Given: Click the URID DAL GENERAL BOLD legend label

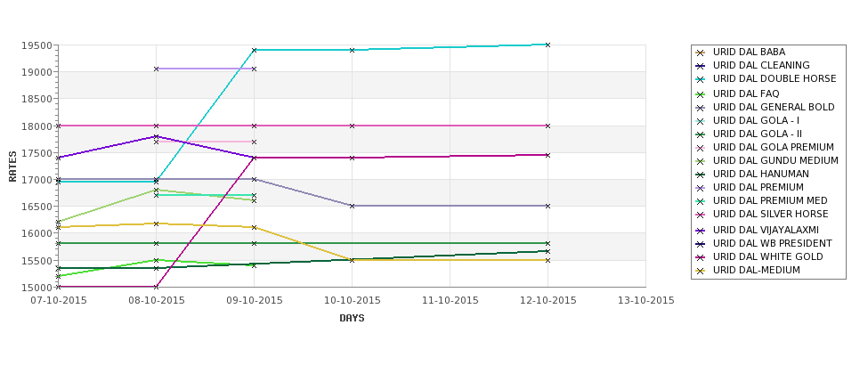Looking at the screenshot, I should pos(774,108).
